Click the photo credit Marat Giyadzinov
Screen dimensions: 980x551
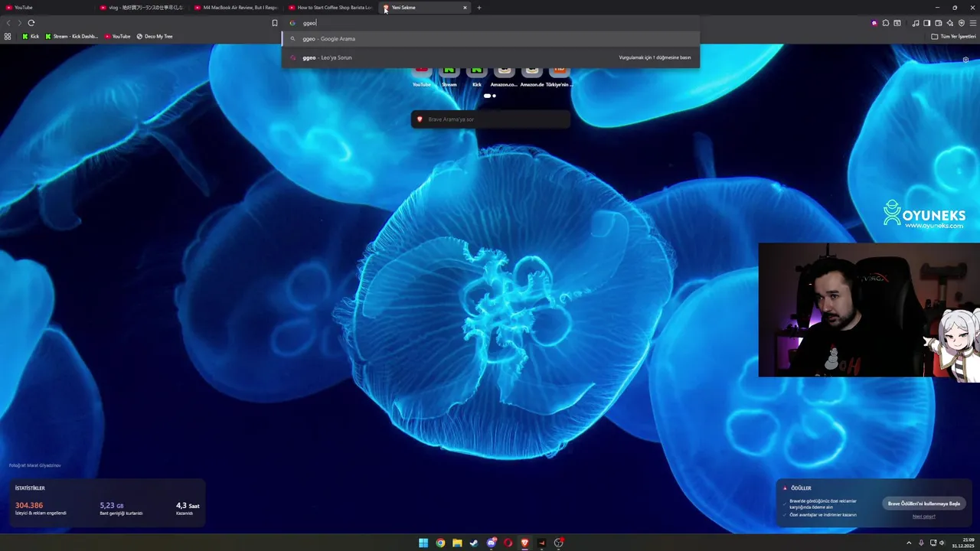[x=35, y=465]
